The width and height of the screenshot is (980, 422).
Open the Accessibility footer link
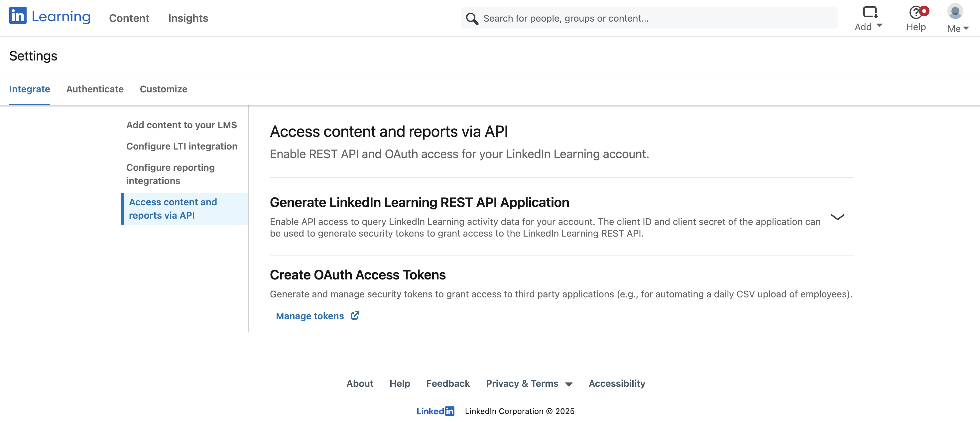click(617, 383)
